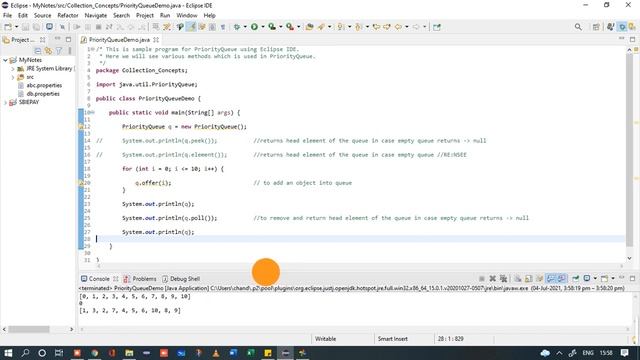Expand the SBIEPAY project node
The height and width of the screenshot is (360, 640).
coord(5,102)
